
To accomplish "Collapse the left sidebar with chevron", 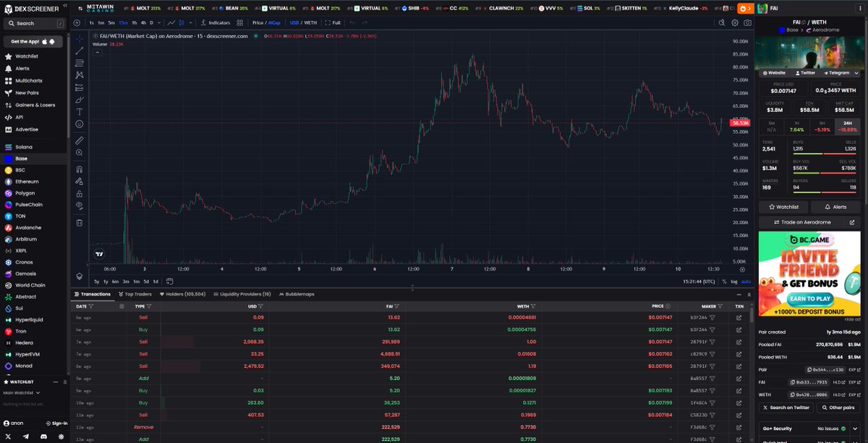I will [64, 6].
